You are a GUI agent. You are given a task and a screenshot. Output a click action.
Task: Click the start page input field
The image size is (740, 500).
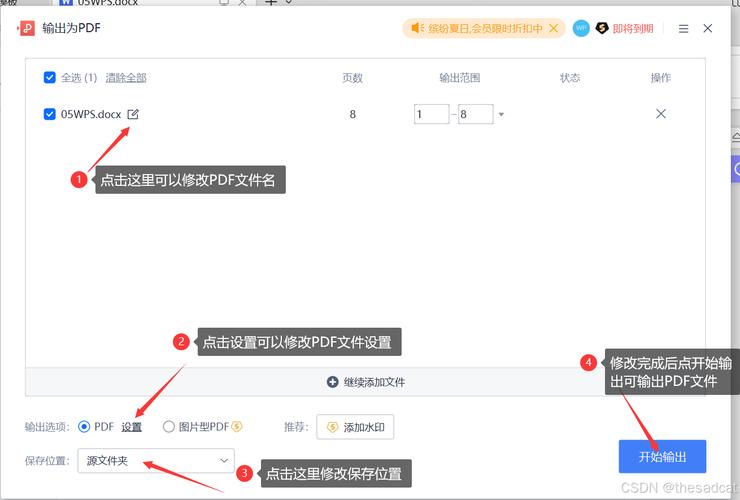tap(431, 114)
